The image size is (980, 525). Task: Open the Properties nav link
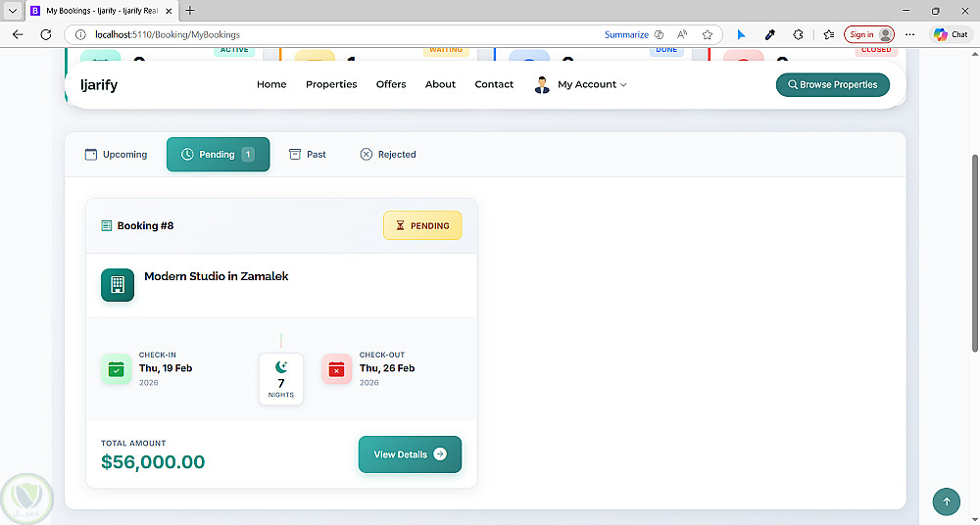(x=331, y=84)
